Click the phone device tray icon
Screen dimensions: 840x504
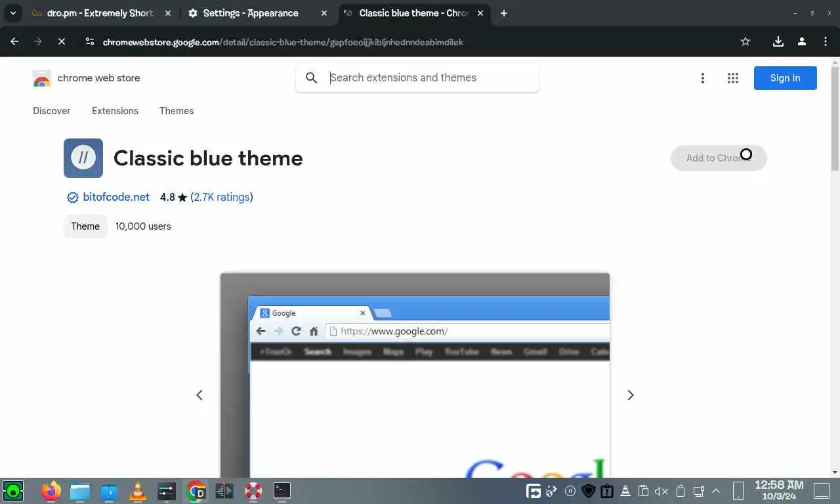(738, 491)
